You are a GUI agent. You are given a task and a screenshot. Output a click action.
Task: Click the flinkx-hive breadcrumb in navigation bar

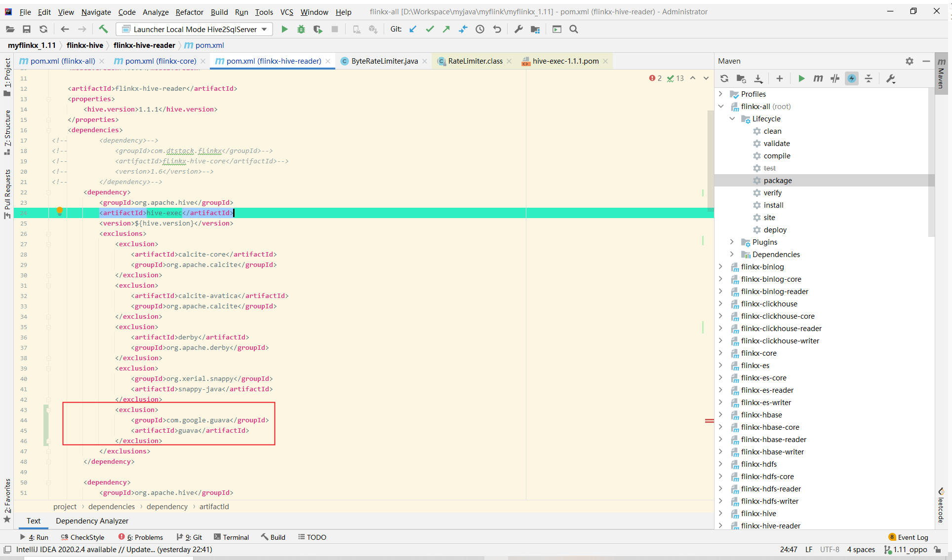[85, 45]
